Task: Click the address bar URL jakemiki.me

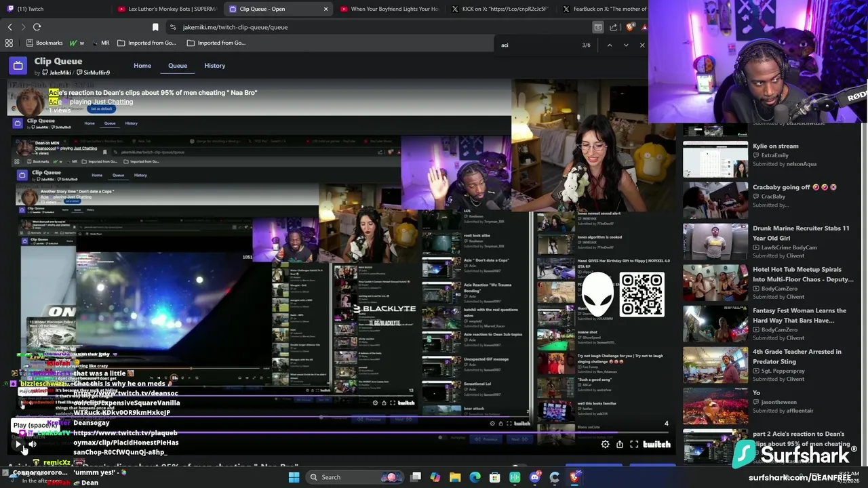Action: [x=235, y=27]
